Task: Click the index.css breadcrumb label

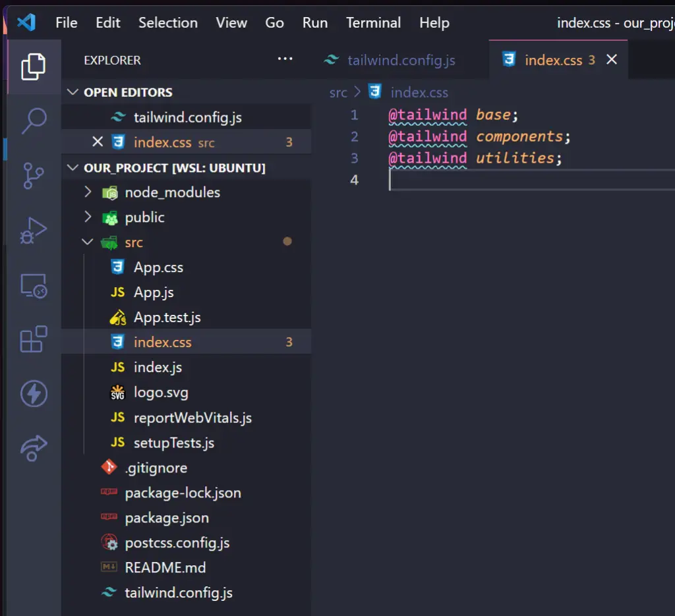Action: point(419,92)
